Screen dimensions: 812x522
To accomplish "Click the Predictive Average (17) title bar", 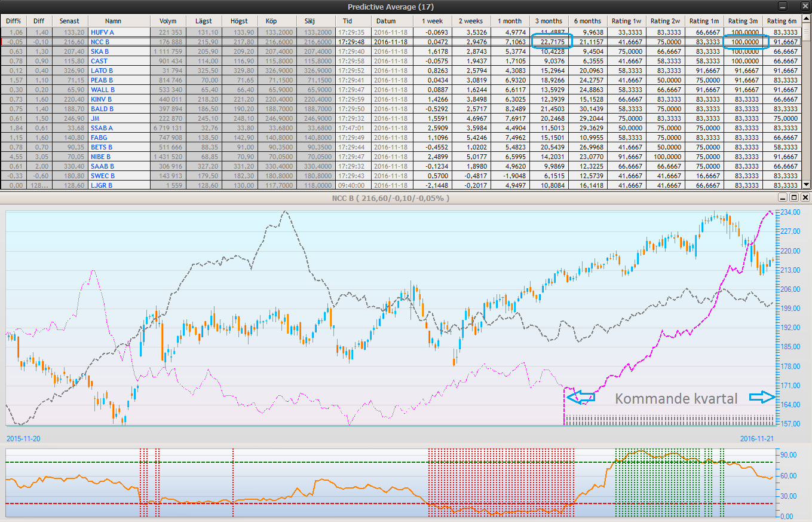I will tap(391, 7).
